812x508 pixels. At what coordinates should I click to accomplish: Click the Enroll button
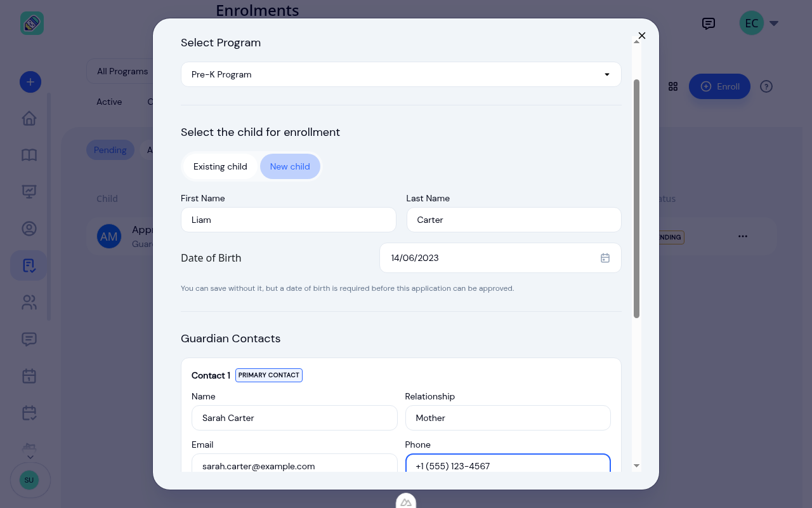click(x=719, y=86)
